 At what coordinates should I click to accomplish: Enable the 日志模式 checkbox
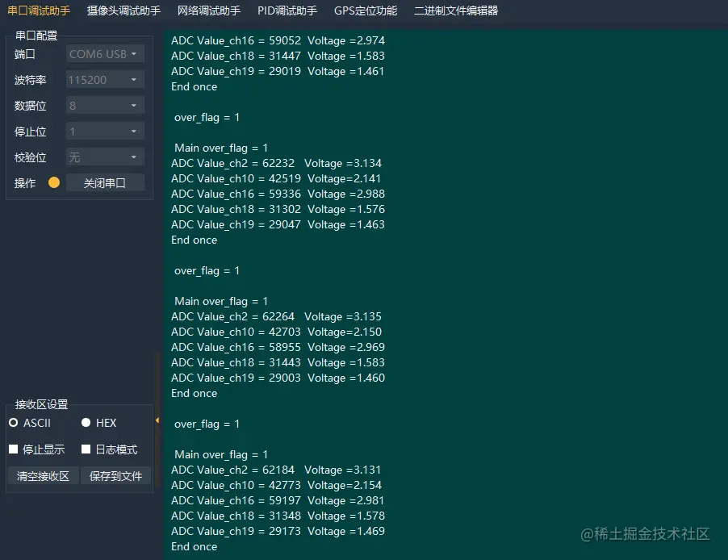[110, 449]
